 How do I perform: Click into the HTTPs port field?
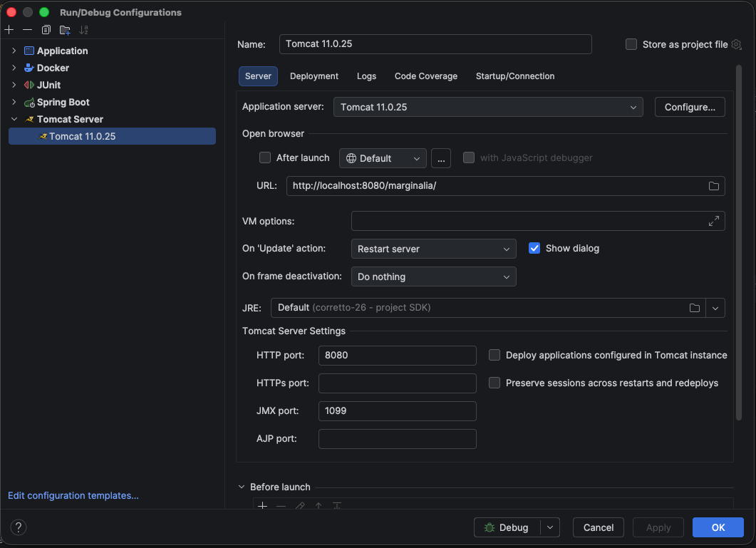pyautogui.click(x=398, y=383)
